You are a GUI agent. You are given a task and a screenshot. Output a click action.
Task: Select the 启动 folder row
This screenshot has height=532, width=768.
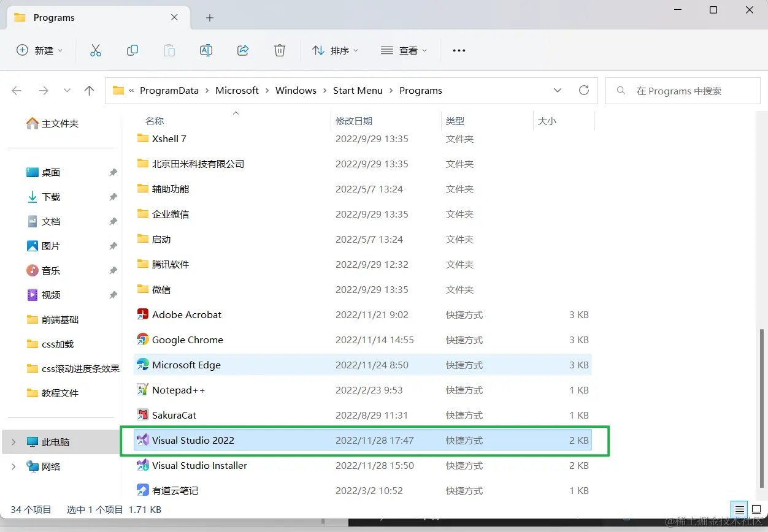363,239
